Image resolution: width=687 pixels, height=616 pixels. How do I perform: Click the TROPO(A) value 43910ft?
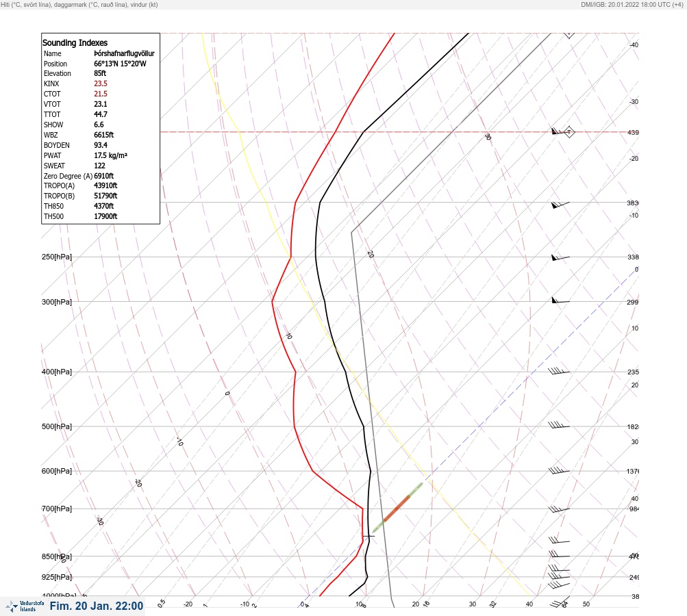tap(105, 185)
